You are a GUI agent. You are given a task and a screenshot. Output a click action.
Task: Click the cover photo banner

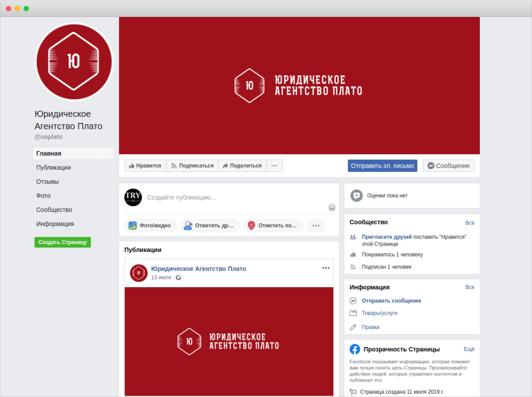(299, 86)
